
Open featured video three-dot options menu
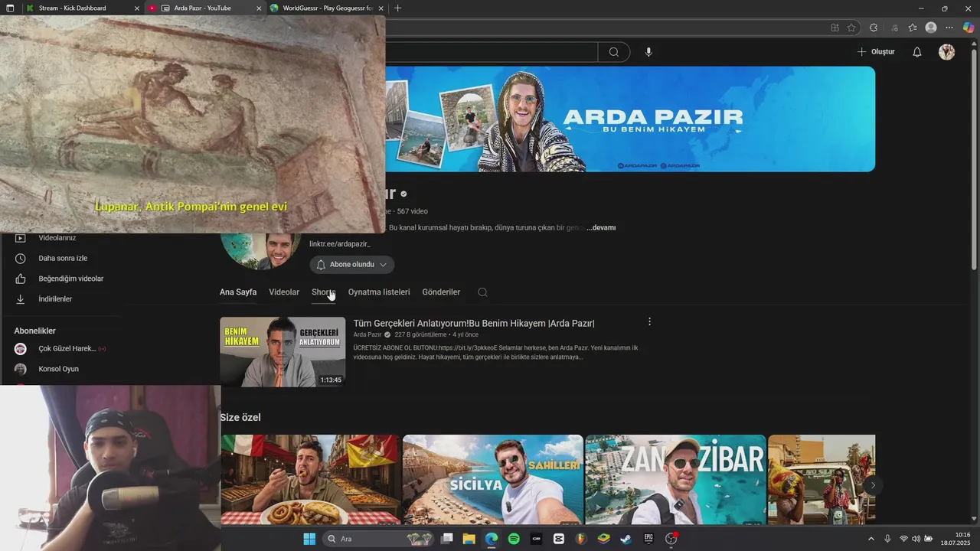[x=649, y=322]
